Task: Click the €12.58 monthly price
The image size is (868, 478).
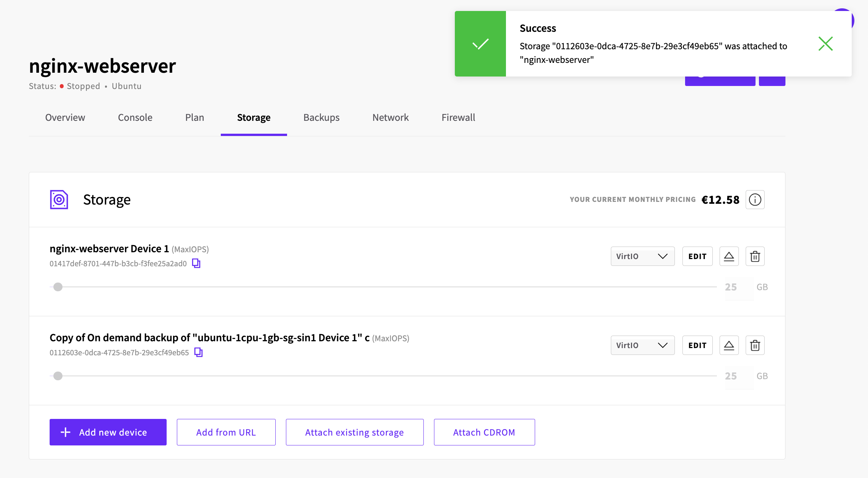Action: [x=720, y=200]
